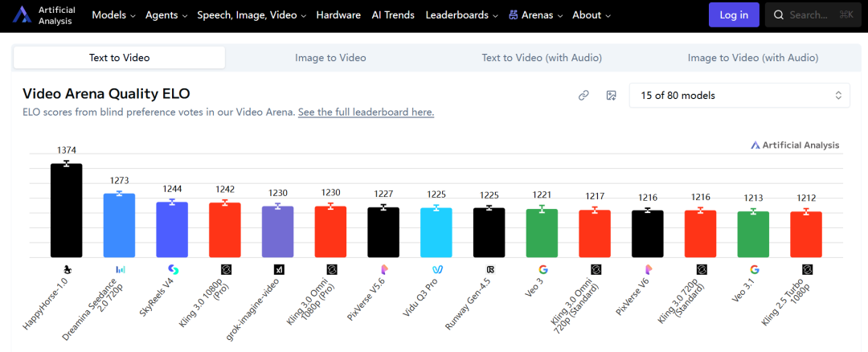Follow 'See the full leaderboard here' link
Image resolution: width=868 pixels, height=352 pixels.
point(366,113)
